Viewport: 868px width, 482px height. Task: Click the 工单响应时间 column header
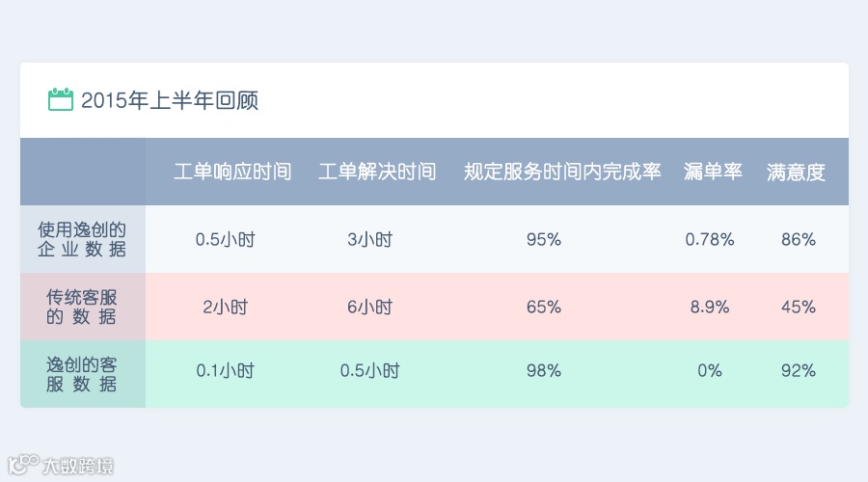(x=232, y=172)
